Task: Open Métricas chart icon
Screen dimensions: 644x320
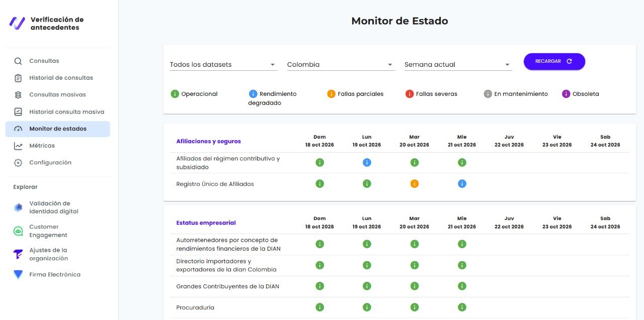Action: pyautogui.click(x=18, y=146)
